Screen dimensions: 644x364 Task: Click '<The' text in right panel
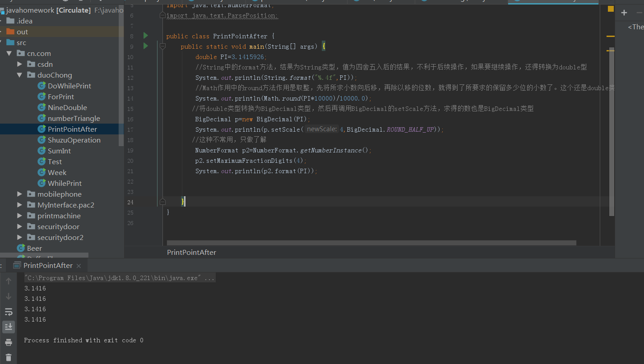635,27
